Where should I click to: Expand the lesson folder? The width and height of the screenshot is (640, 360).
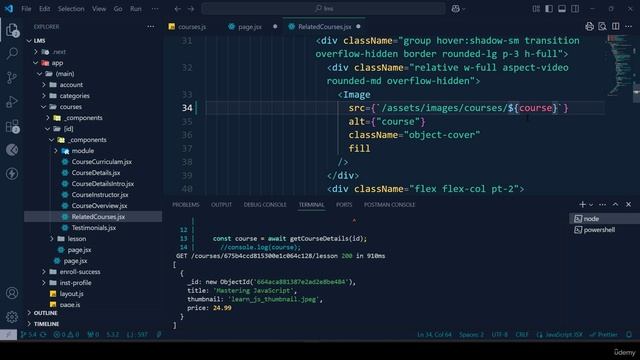point(51,239)
